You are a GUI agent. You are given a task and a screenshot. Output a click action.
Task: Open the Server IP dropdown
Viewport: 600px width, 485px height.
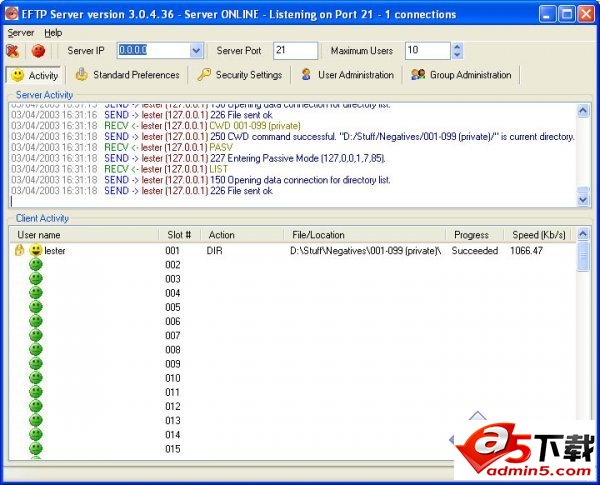pos(196,50)
